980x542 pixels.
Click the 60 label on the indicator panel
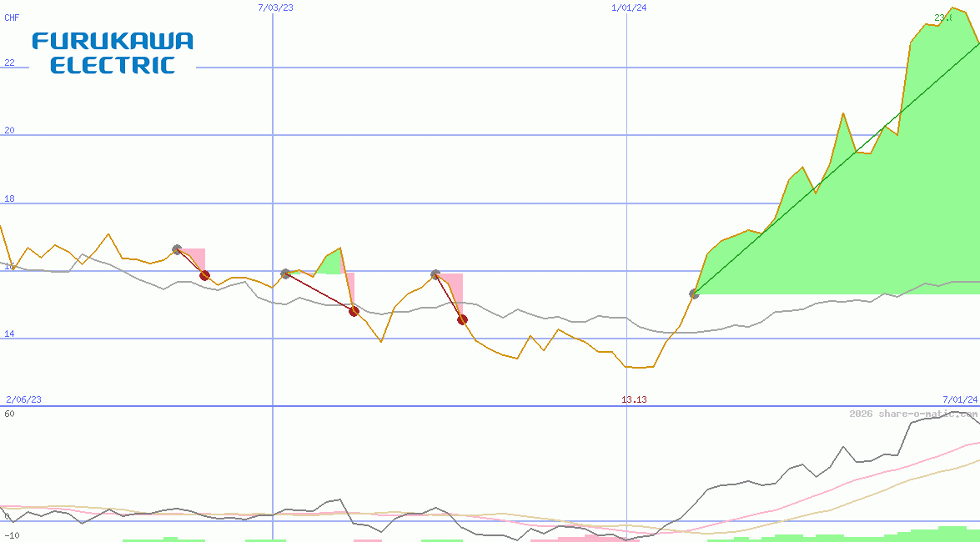[x=9, y=414]
